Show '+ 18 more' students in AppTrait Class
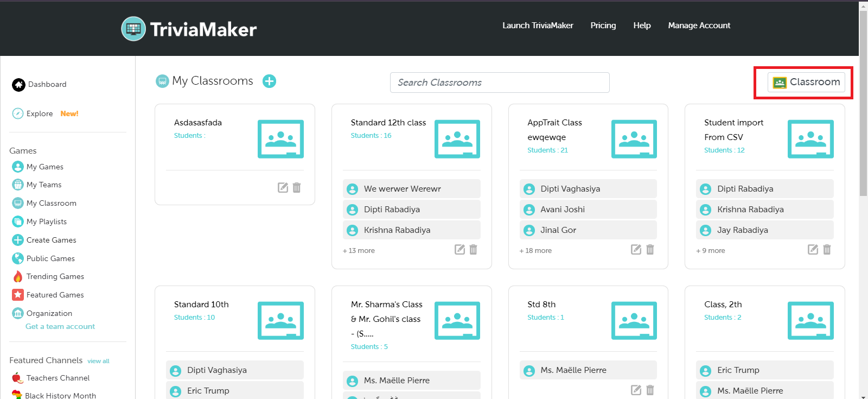 [x=535, y=251]
